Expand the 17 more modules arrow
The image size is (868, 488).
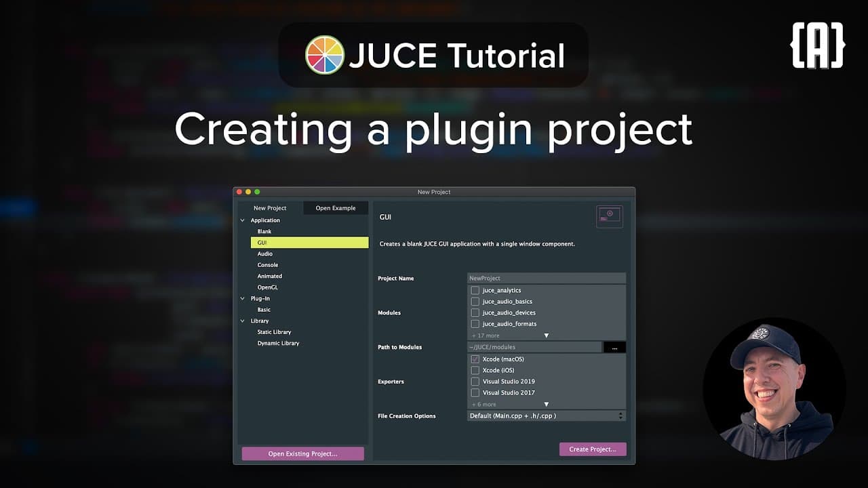click(546, 335)
